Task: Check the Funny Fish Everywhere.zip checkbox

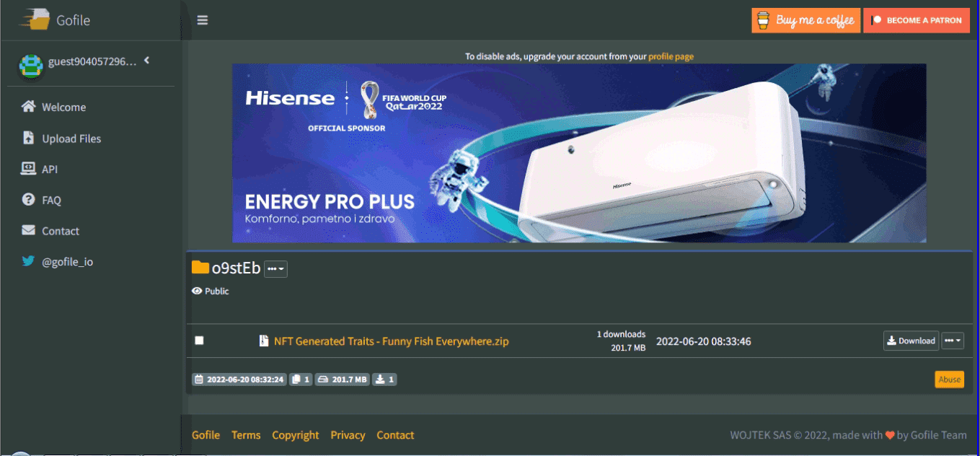Action: tap(199, 341)
